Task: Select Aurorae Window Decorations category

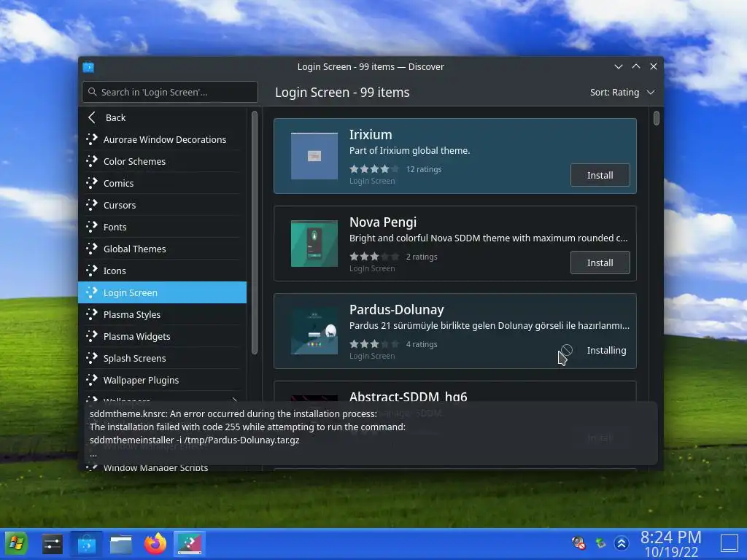Action: click(x=163, y=139)
